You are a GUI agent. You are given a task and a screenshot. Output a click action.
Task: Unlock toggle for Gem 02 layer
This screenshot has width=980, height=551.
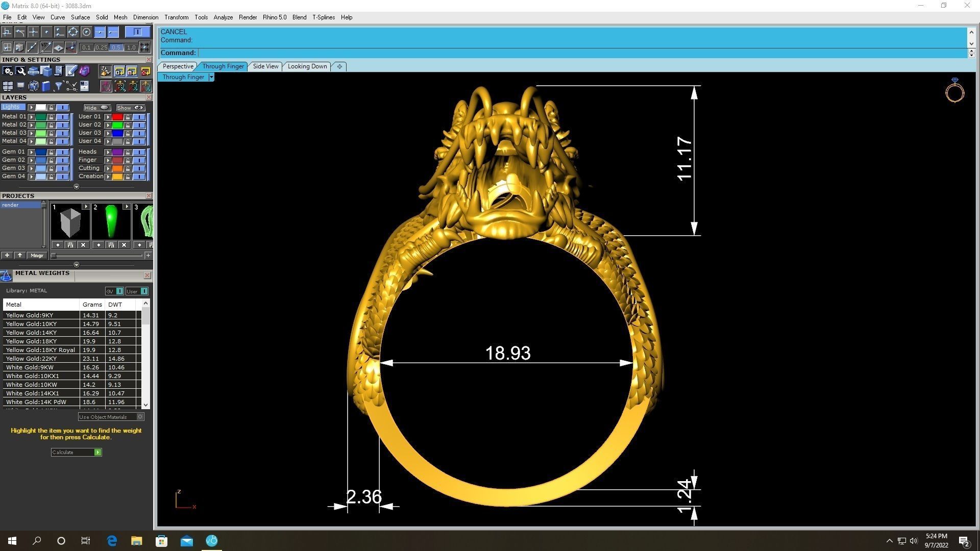pos(51,160)
